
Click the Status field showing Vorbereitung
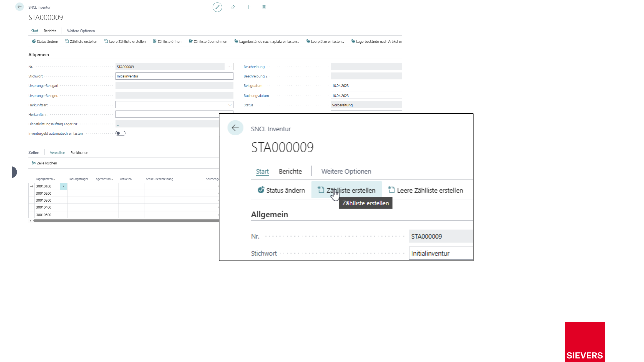(x=366, y=105)
